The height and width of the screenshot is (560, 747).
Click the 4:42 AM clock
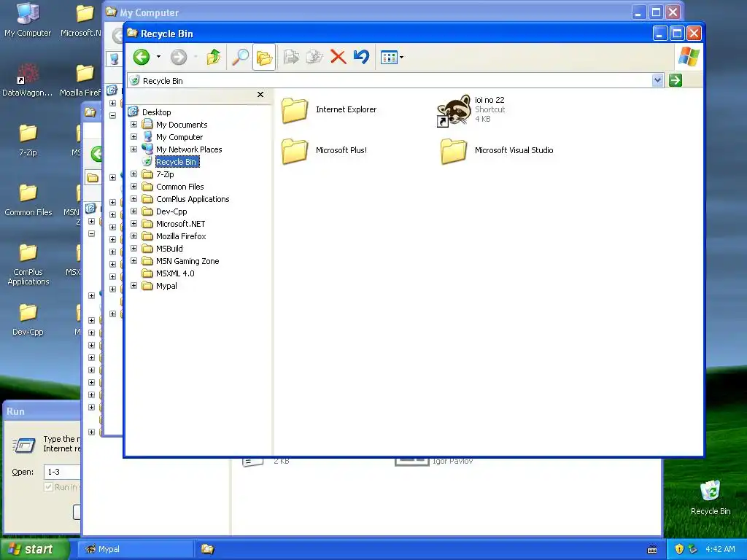click(720, 549)
